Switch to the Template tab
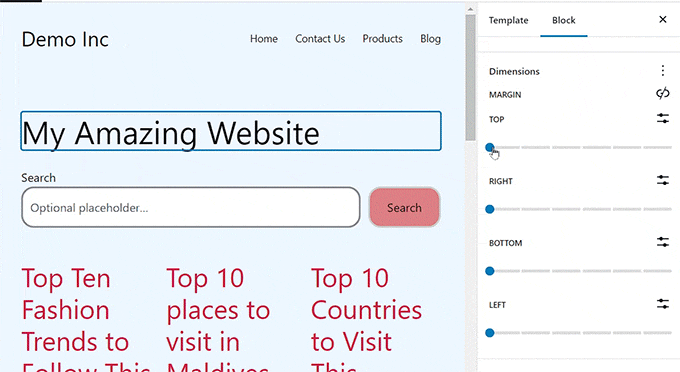Screen dimensions: 680x372 508,20
